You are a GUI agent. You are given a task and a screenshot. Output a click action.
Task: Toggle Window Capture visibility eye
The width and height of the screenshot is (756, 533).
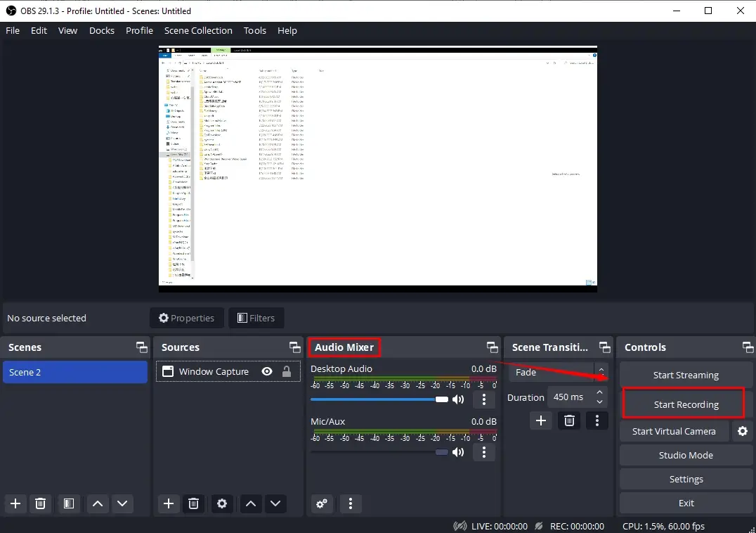266,371
